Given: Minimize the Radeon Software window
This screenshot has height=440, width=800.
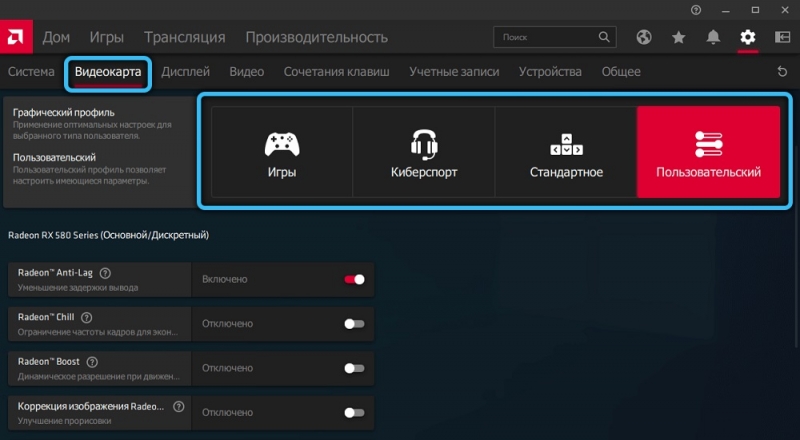Looking at the screenshot, I should (x=726, y=10).
